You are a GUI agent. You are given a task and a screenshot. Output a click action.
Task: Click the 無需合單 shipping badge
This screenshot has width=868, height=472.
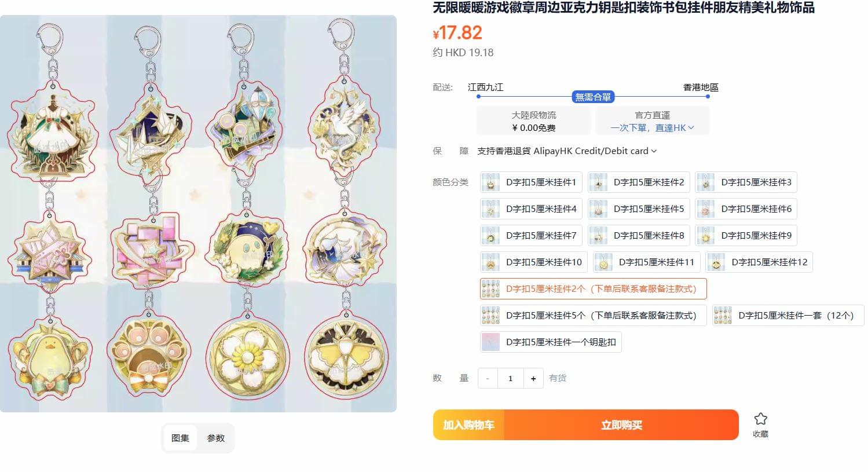593,97
